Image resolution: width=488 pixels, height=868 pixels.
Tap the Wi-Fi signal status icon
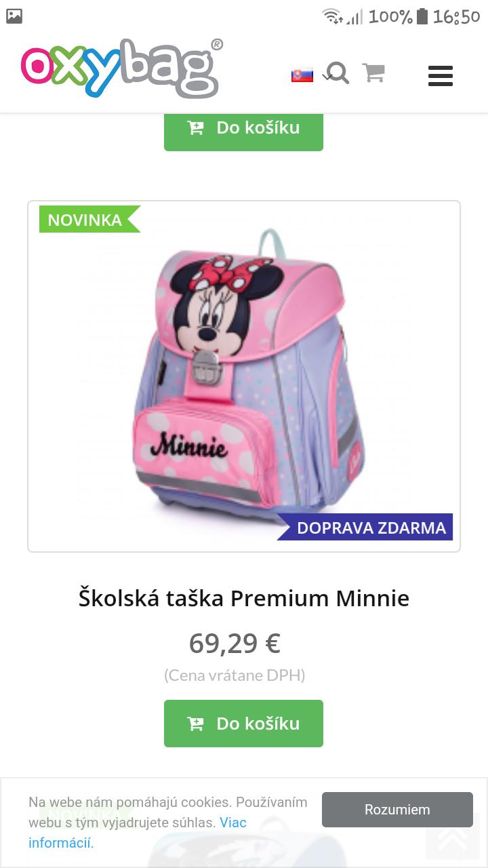[x=332, y=16]
